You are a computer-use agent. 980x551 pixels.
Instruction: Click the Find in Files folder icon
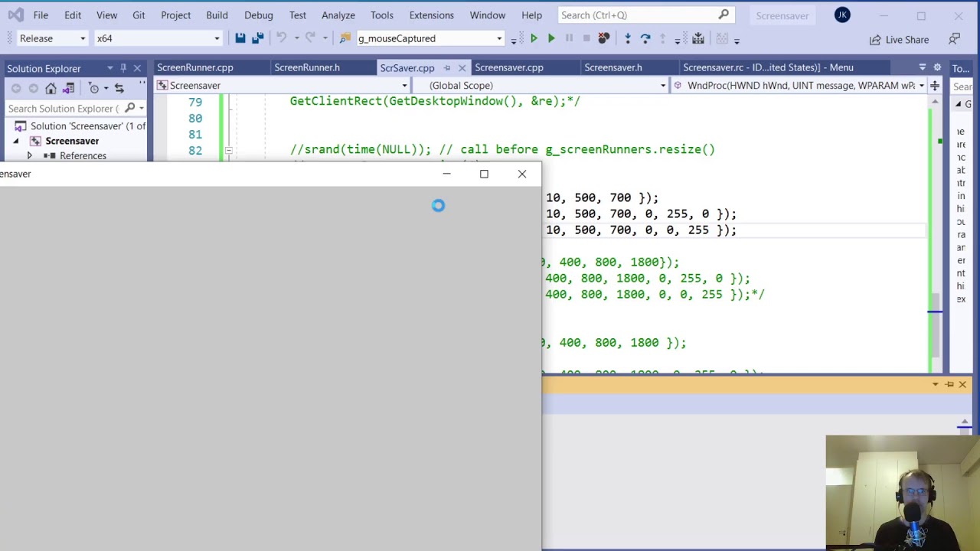pos(345,38)
